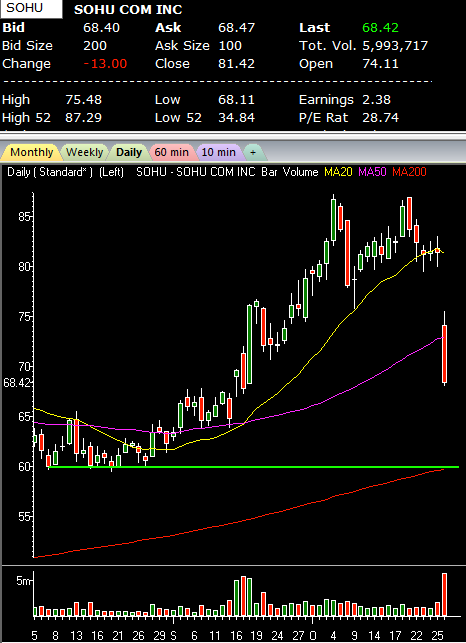Click the MA20 indicator label
Viewport: 466px width, 643px height.
click(x=338, y=172)
